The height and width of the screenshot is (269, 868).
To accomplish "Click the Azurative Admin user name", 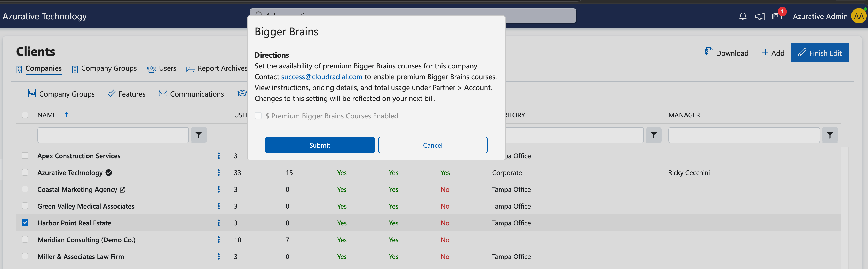I will [820, 16].
